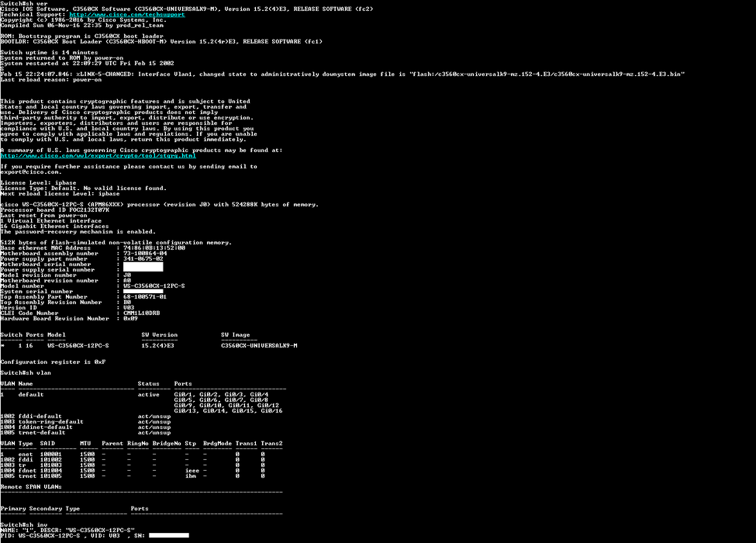This screenshot has height=543, width=756.
Task: Click the 'SW Image' column header
Action: pyautogui.click(x=236, y=334)
